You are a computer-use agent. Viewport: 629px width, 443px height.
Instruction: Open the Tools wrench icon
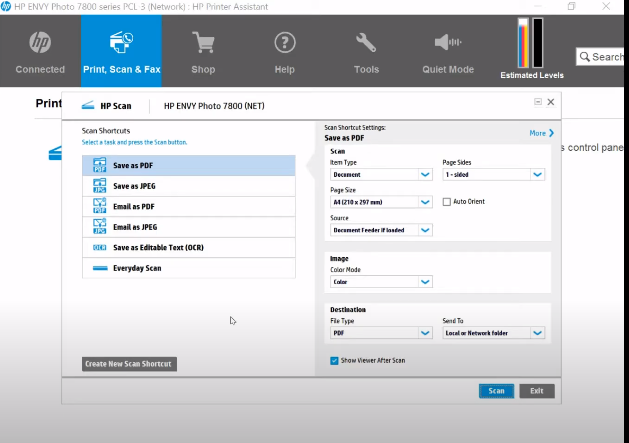366,44
